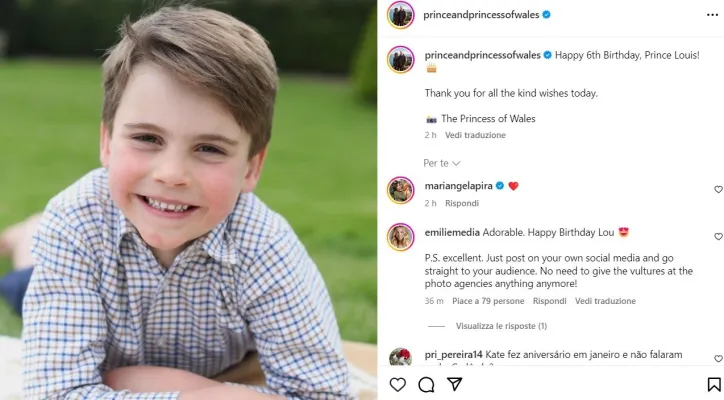724x400 pixels.
Task: Open the comment bubble icon
Action: pos(426,384)
